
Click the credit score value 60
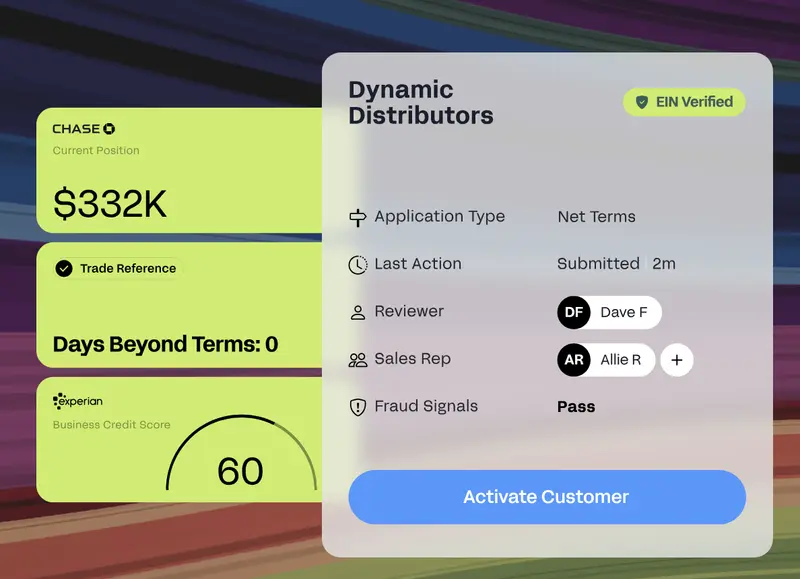point(240,471)
